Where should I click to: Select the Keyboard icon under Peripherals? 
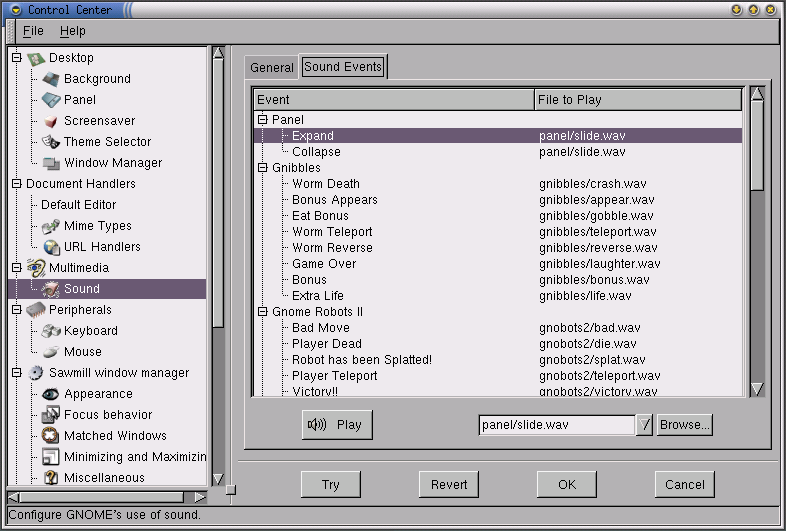[51, 331]
